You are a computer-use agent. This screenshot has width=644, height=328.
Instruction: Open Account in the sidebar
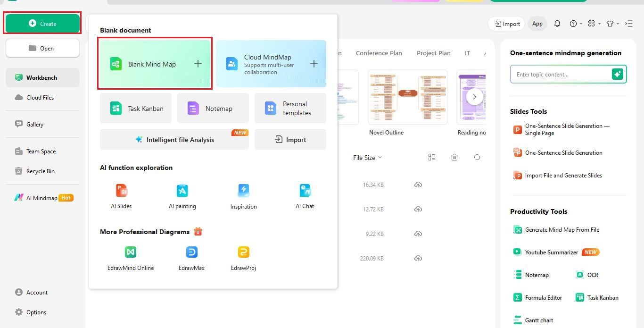31,292
